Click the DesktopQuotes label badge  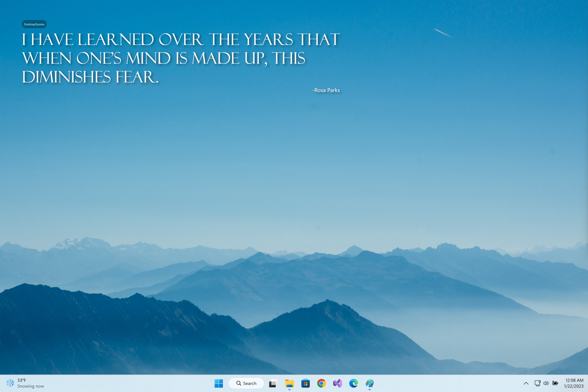(x=34, y=24)
